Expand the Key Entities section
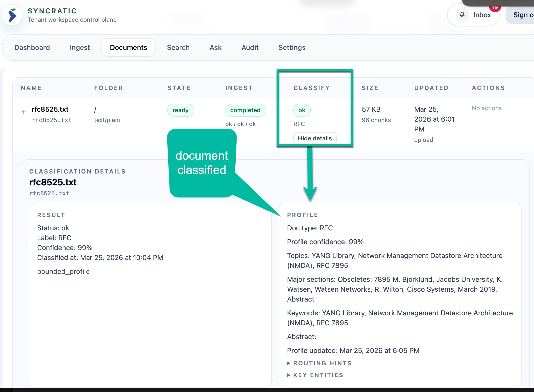This screenshot has width=534, height=392. 315,375
